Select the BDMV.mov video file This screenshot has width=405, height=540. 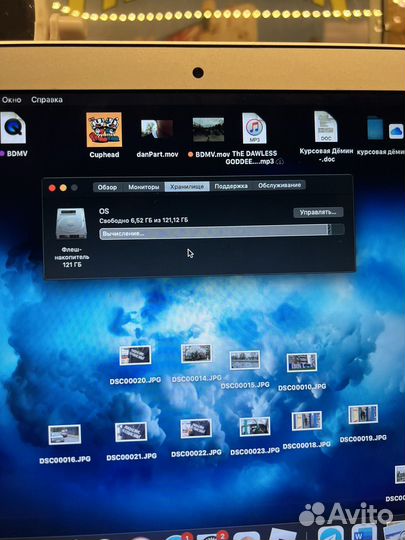(x=208, y=129)
